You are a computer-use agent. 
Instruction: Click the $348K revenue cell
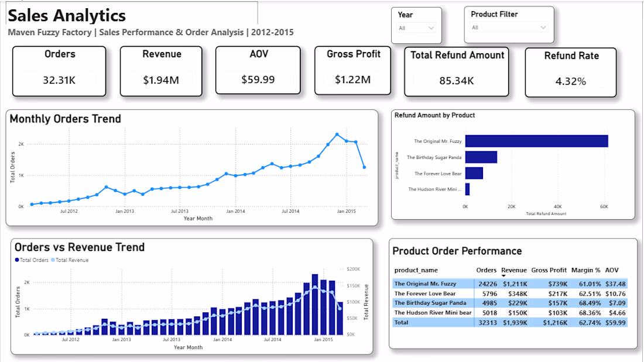[x=518, y=294]
